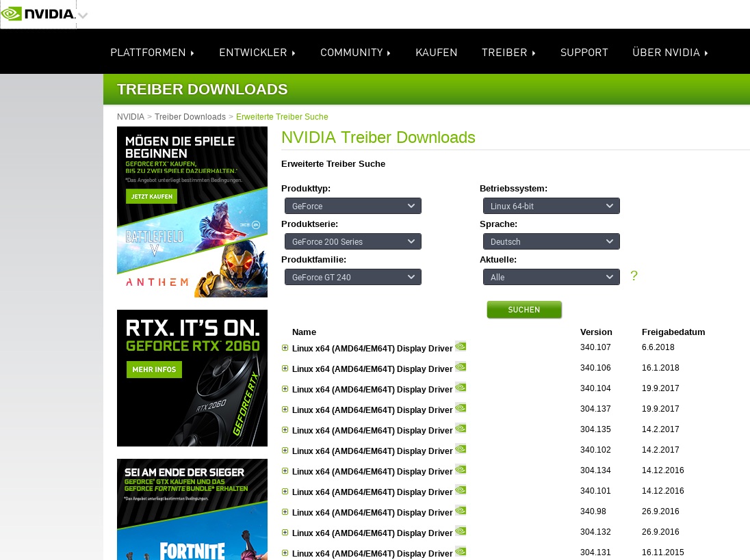Expand driver row version 340.101
The width and height of the screenshot is (750, 560).
tap(285, 492)
